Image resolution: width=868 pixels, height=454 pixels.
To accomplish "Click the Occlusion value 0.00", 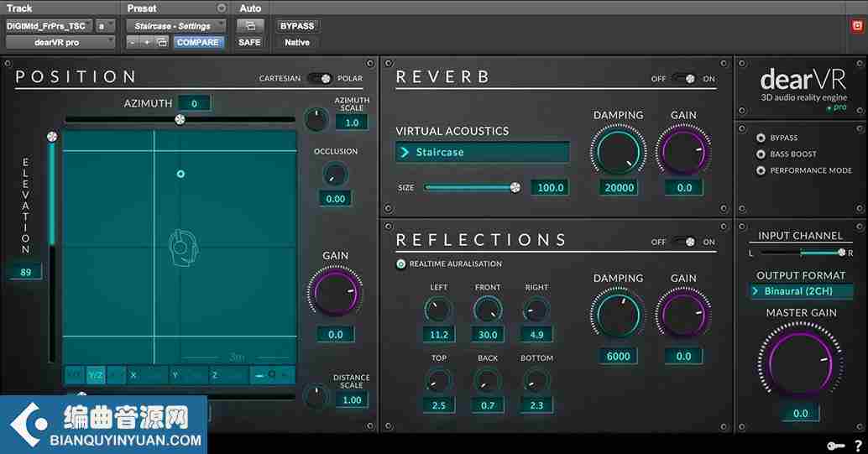I will click(335, 199).
